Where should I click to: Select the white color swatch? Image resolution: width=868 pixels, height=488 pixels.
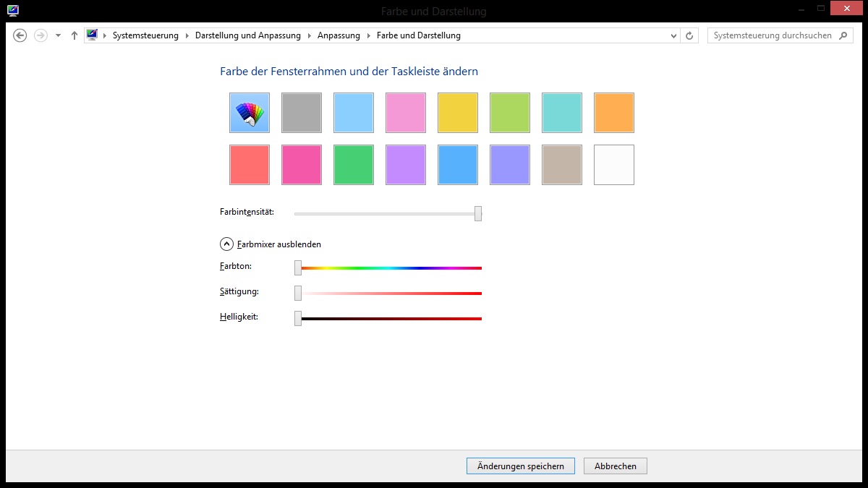click(x=614, y=165)
